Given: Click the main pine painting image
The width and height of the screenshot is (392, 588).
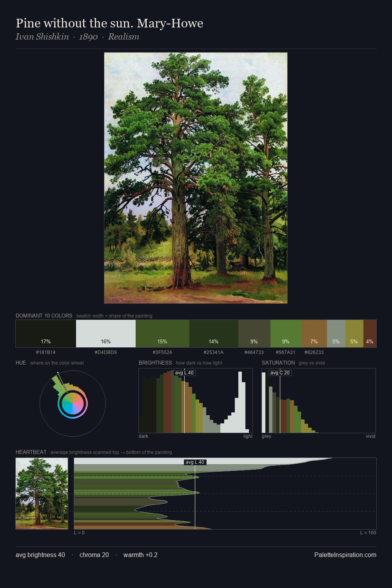Looking at the screenshot, I should point(196,178).
